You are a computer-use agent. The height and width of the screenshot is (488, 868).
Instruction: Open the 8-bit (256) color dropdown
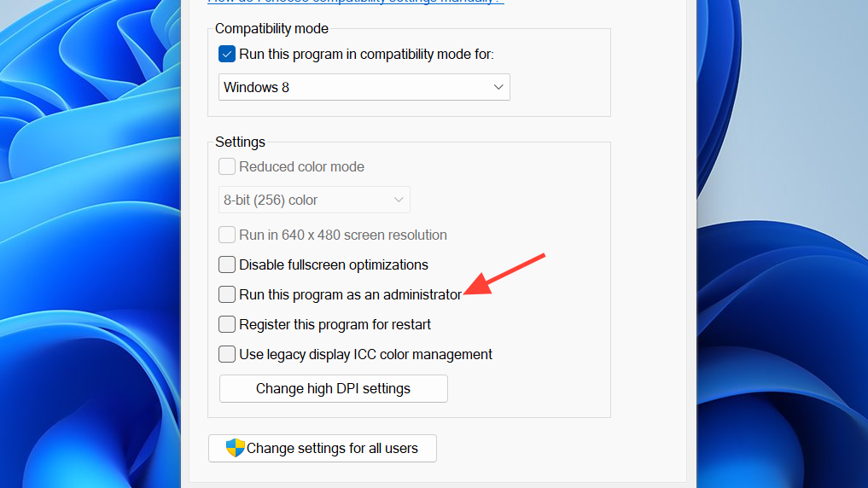pyautogui.click(x=314, y=200)
